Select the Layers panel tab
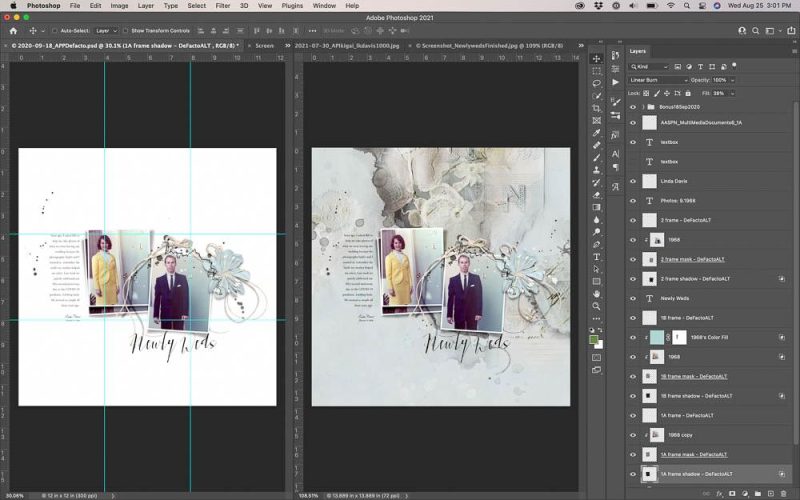Screen dimensions: 800x500 637,51
